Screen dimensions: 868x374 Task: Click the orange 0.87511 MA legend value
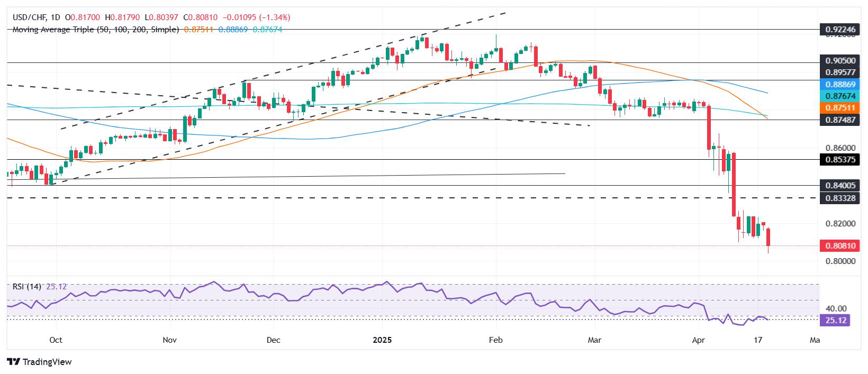(x=198, y=30)
